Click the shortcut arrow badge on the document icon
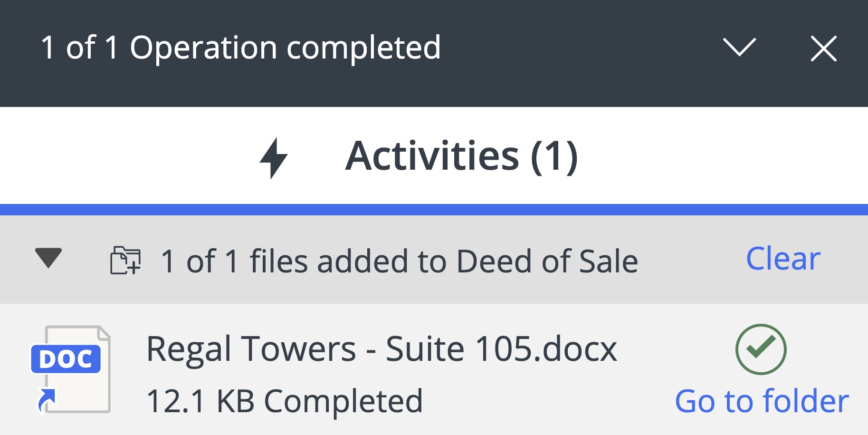 pyautogui.click(x=47, y=400)
